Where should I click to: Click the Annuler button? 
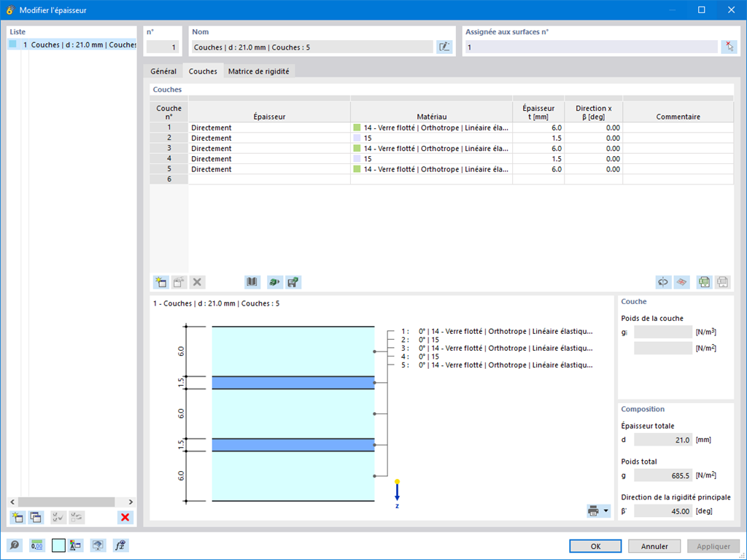(654, 546)
